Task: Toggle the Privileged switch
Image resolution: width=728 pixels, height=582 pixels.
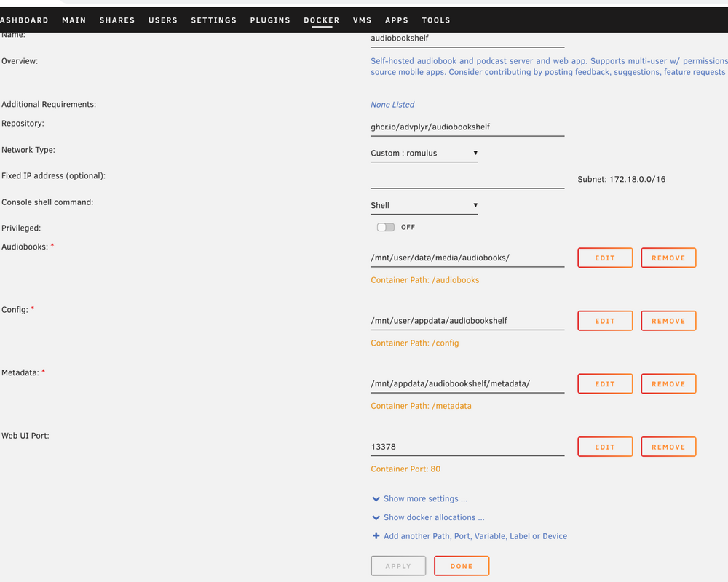Action: 386,227
